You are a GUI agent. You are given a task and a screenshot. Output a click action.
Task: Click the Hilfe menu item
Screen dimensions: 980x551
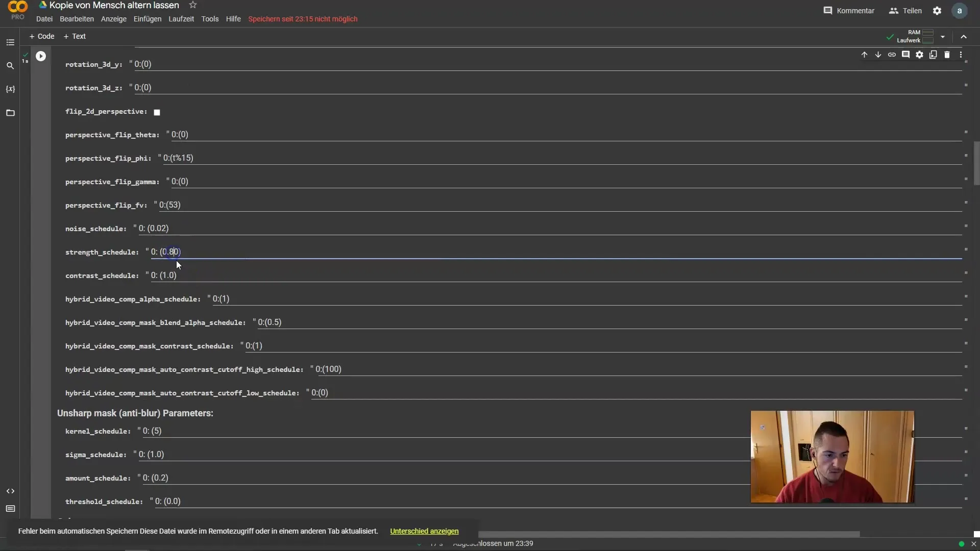tap(234, 19)
